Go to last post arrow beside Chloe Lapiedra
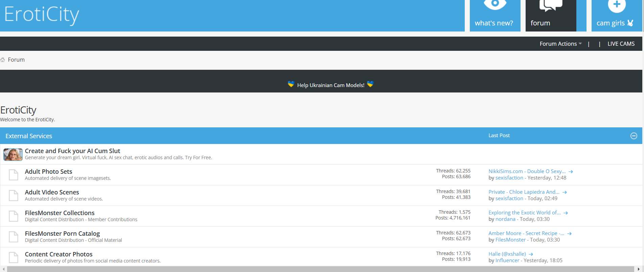This screenshot has height=272, width=644. (565, 192)
